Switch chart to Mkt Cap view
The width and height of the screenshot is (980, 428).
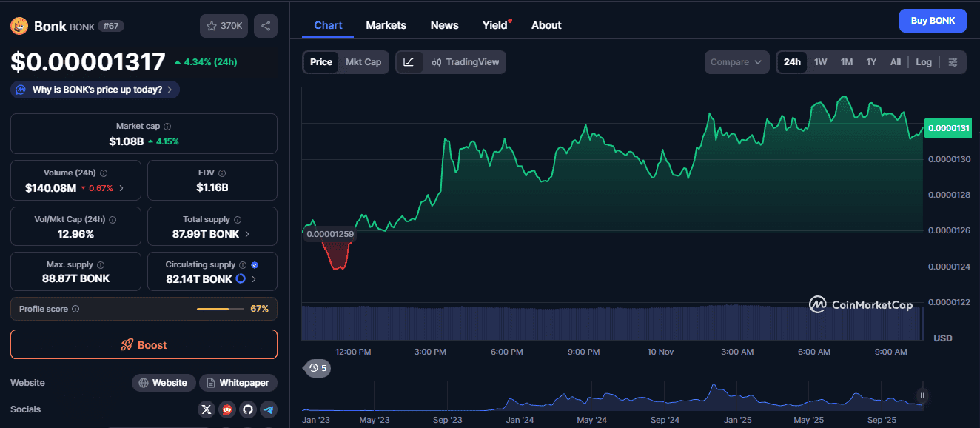pos(363,62)
